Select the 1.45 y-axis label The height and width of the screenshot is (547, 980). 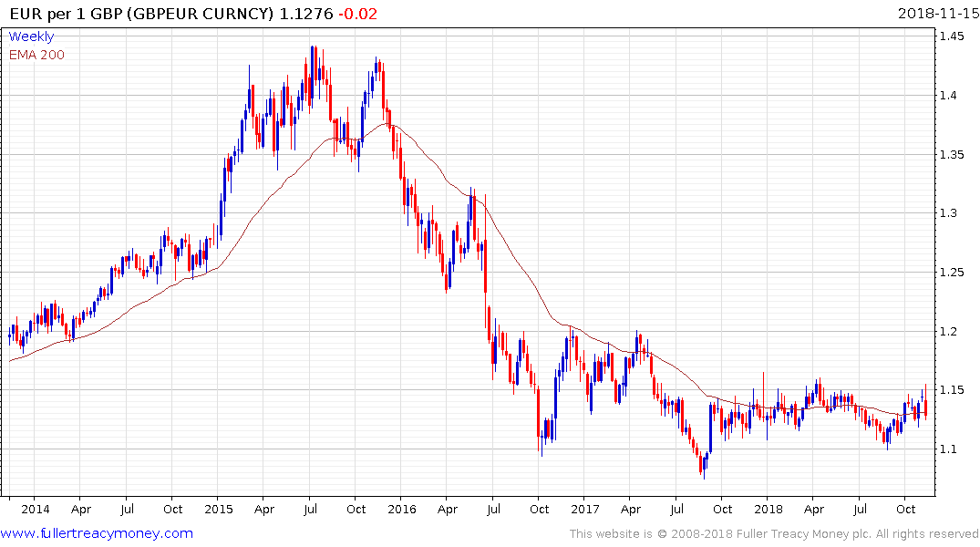[x=952, y=36]
